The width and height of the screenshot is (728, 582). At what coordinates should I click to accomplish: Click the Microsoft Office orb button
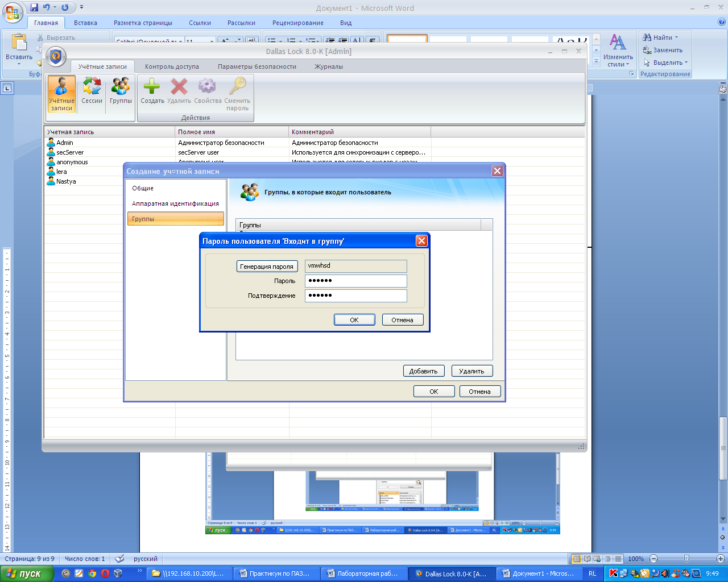click(x=13, y=12)
